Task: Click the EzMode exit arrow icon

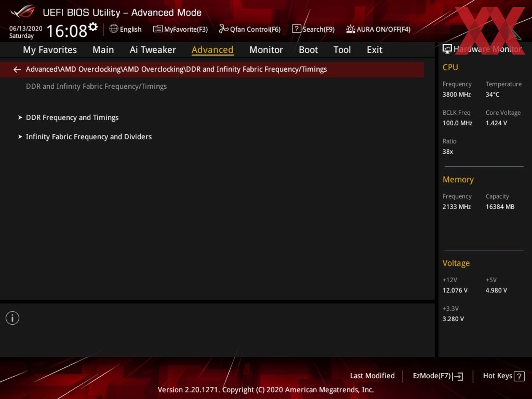Action: tap(458, 376)
